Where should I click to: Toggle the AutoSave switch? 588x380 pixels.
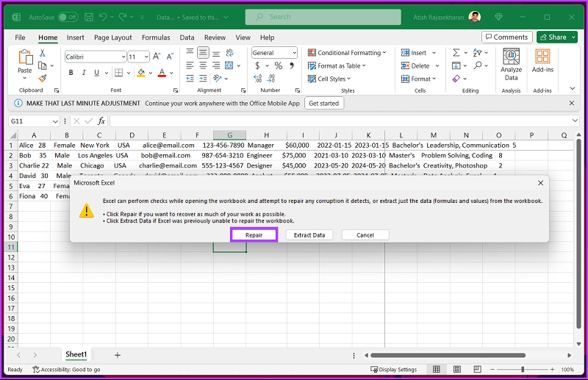(68, 17)
